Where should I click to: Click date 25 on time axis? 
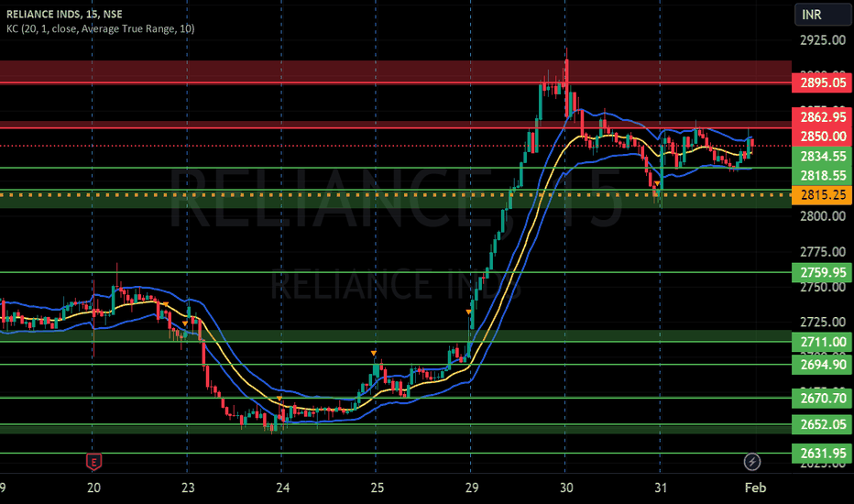pyautogui.click(x=377, y=488)
